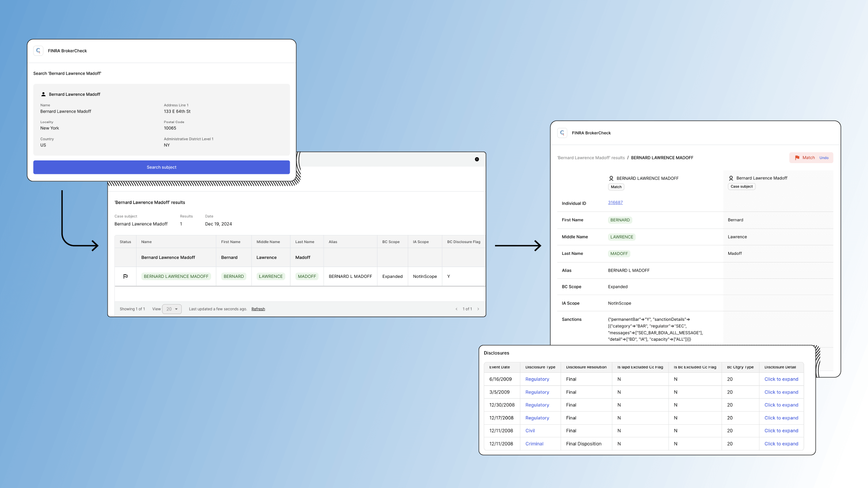Click FINRA BrokerCheck logo icon in search panel
The height and width of the screenshot is (488, 868).
(38, 51)
